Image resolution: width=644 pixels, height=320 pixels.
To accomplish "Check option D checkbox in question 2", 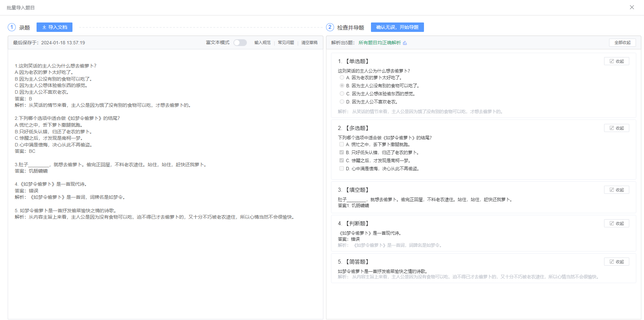I will coord(341,169).
